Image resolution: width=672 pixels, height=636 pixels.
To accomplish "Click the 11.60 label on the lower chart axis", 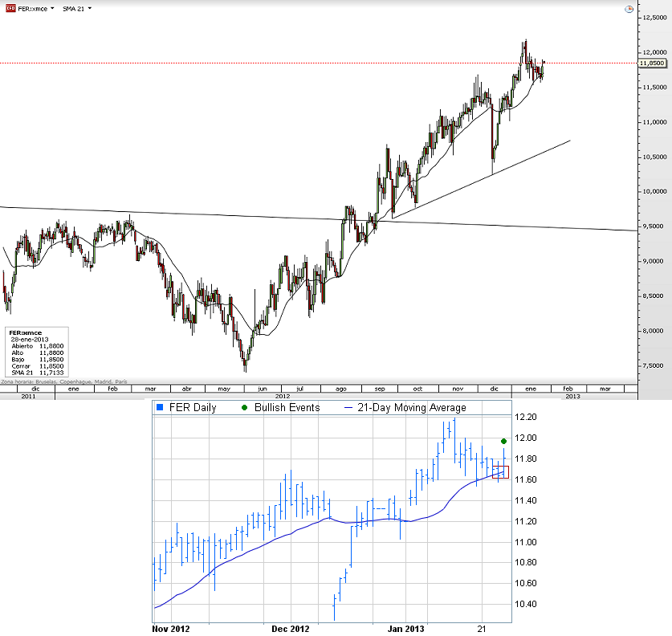I will click(x=525, y=479).
